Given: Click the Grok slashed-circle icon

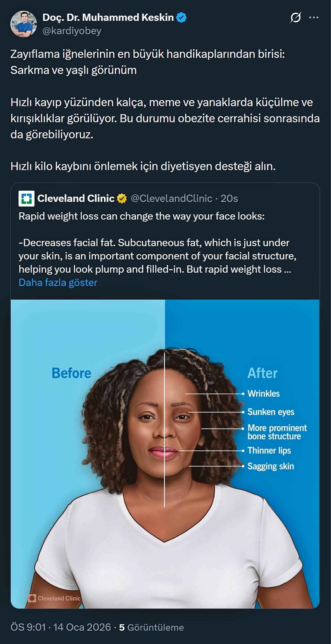Looking at the screenshot, I should [x=295, y=18].
